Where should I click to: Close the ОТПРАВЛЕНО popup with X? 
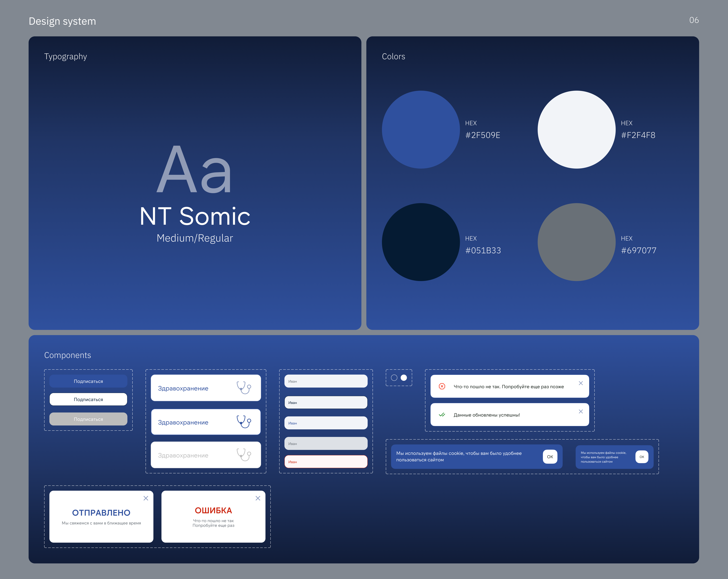click(x=146, y=498)
